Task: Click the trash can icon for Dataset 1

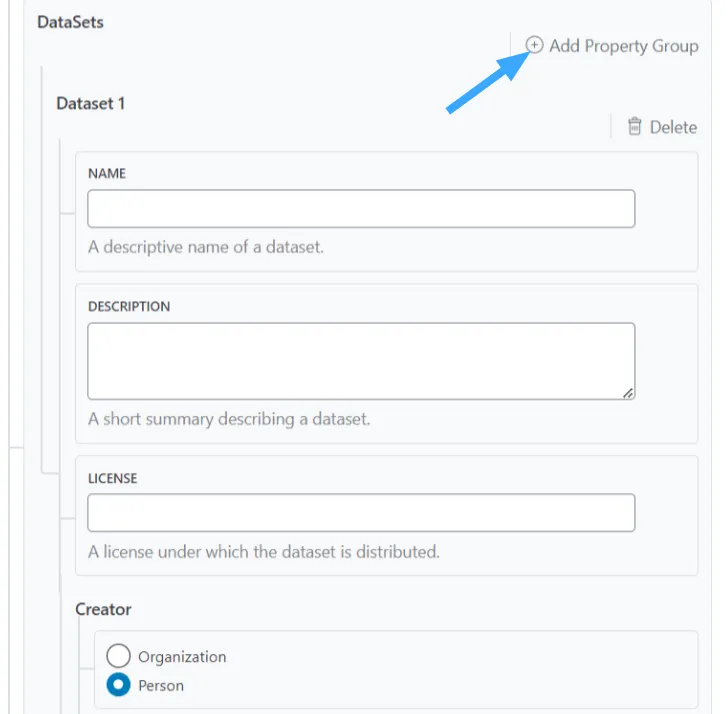Action: [x=634, y=127]
